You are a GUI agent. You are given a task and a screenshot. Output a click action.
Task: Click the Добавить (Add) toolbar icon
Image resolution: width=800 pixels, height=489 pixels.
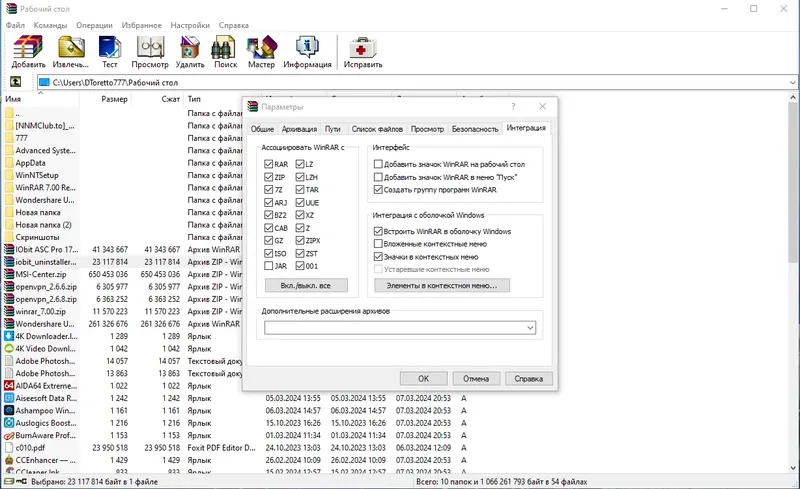(x=29, y=52)
